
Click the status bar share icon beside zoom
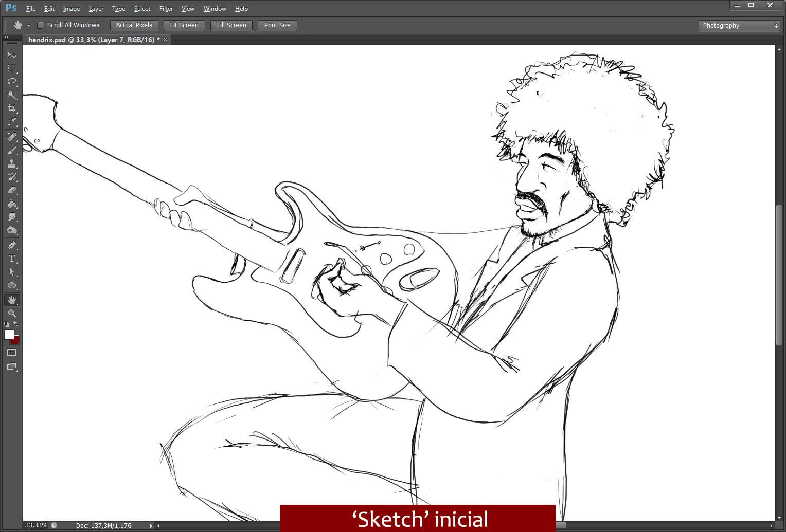[54, 526]
